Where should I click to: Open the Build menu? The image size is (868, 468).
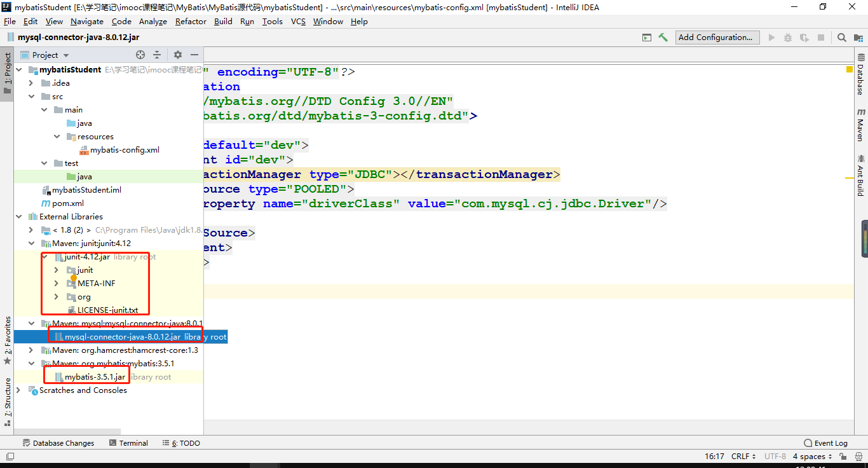223,22
